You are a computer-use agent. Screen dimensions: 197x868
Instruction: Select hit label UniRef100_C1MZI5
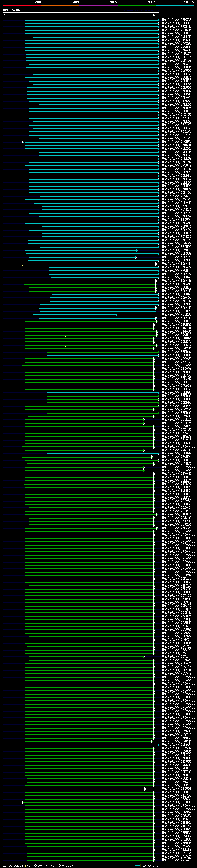177,57
